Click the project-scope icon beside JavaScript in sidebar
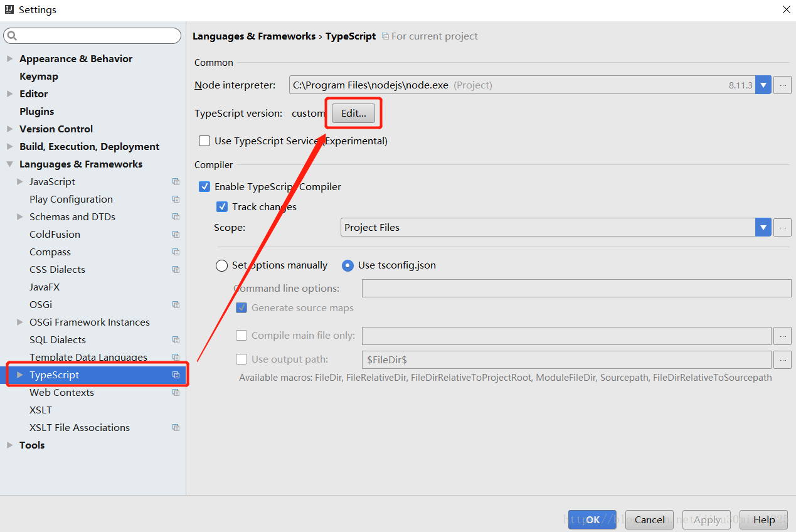Image resolution: width=796 pixels, height=532 pixels. 176,181
